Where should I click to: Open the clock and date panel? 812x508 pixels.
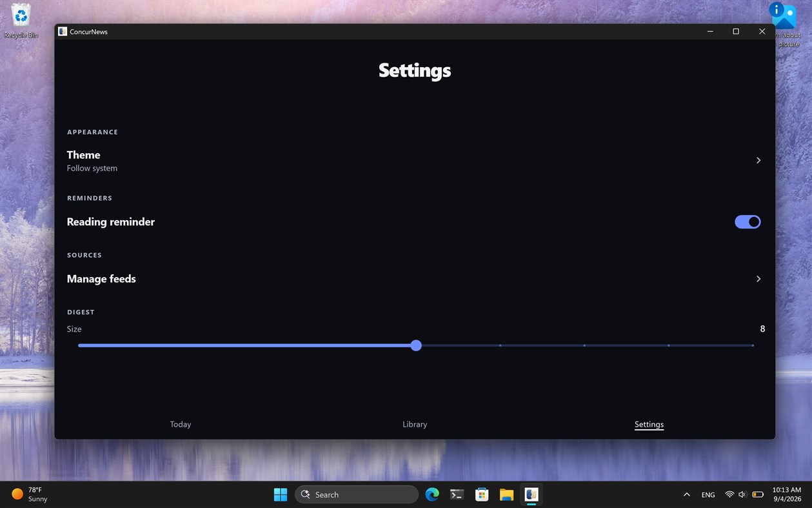pos(786,494)
